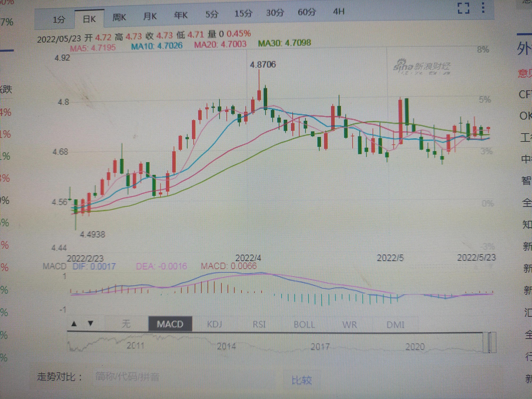Click 2017 on the overview timeline
This screenshot has height=399, width=532.
320,347
